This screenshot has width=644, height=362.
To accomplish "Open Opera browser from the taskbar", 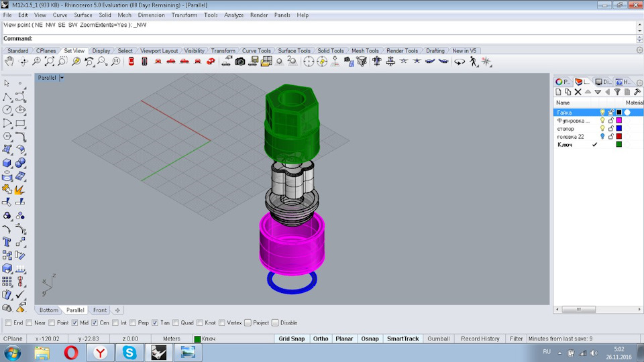I will [71, 353].
